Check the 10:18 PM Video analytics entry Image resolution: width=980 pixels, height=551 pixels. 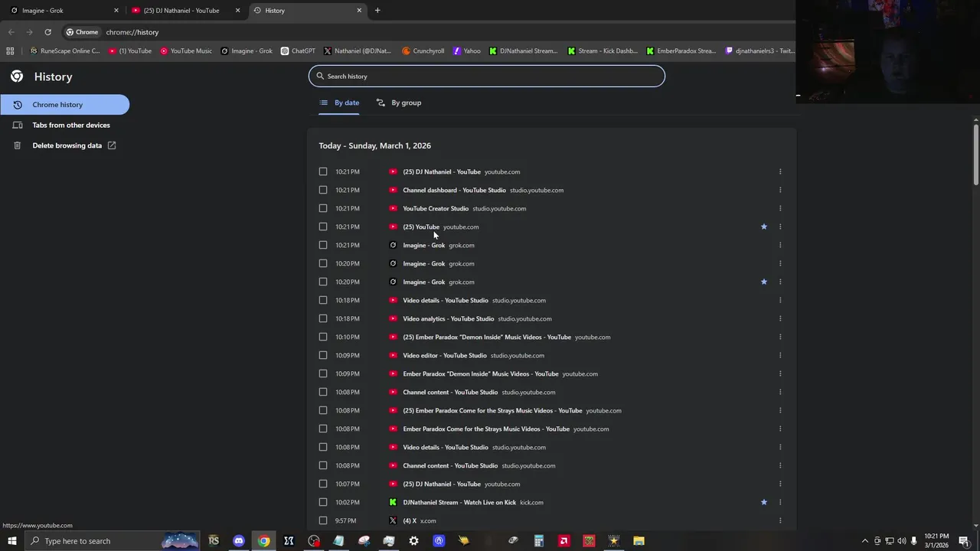[x=323, y=318]
